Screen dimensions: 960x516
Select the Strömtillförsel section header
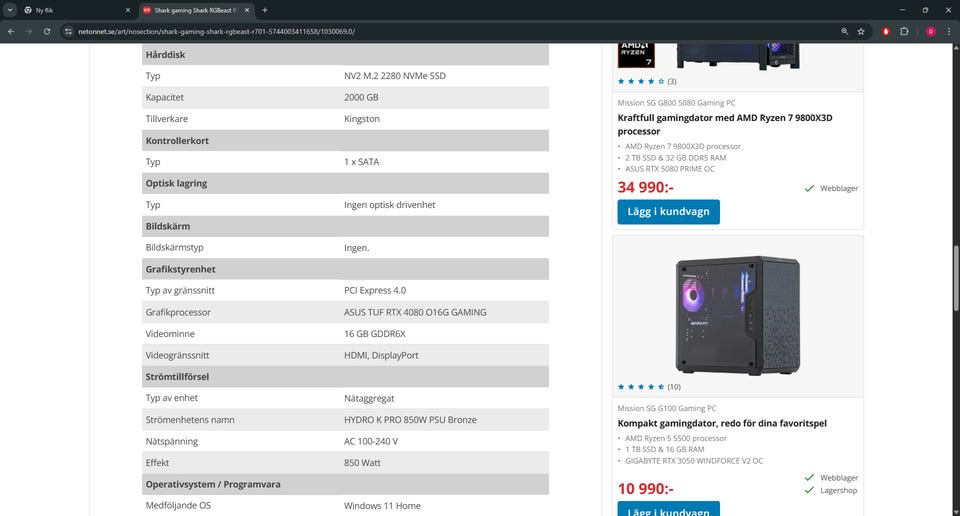345,376
